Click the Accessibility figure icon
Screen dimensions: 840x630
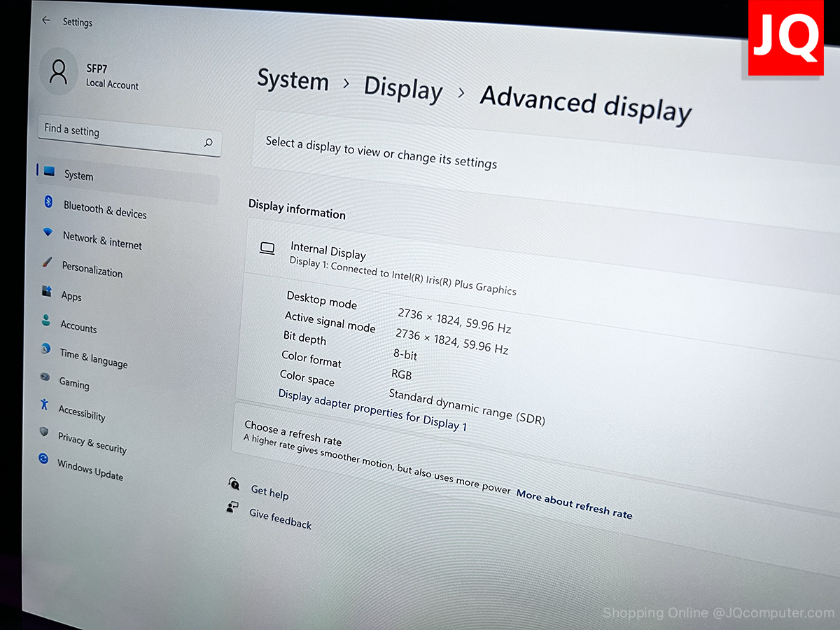pos(44,404)
